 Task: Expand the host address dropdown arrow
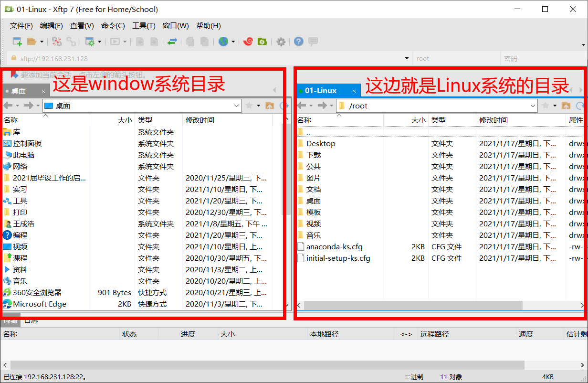point(407,59)
